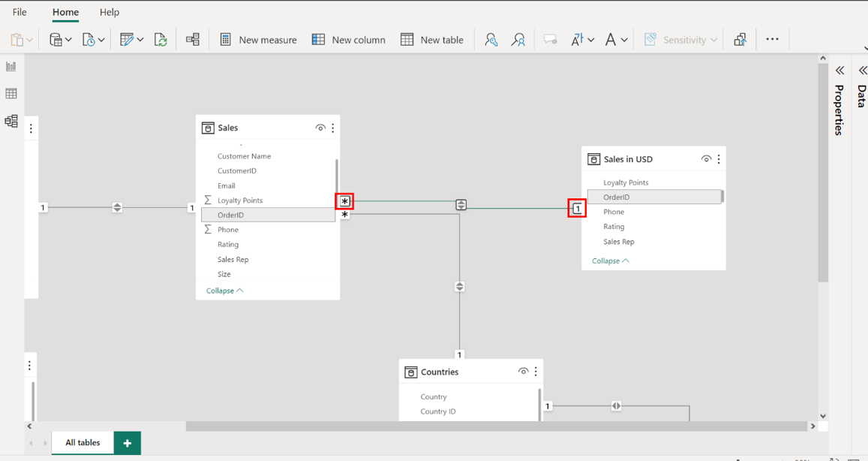Open the more options ellipsis in toolbar
This screenshot has width=868, height=461.
[x=772, y=40]
